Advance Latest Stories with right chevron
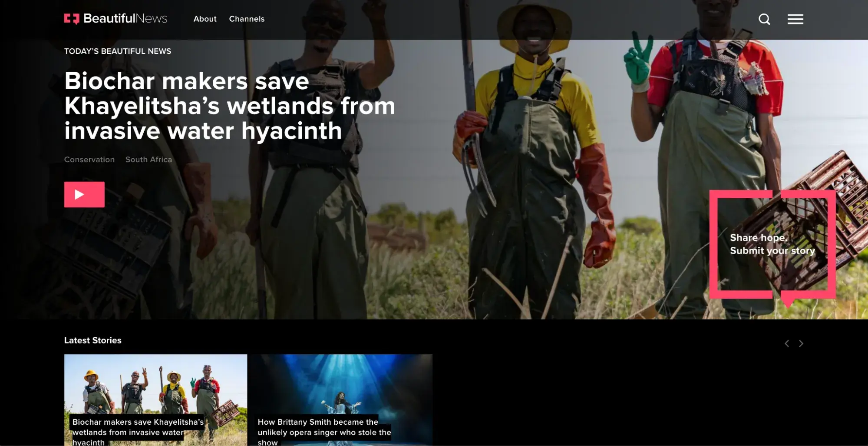 (801, 343)
